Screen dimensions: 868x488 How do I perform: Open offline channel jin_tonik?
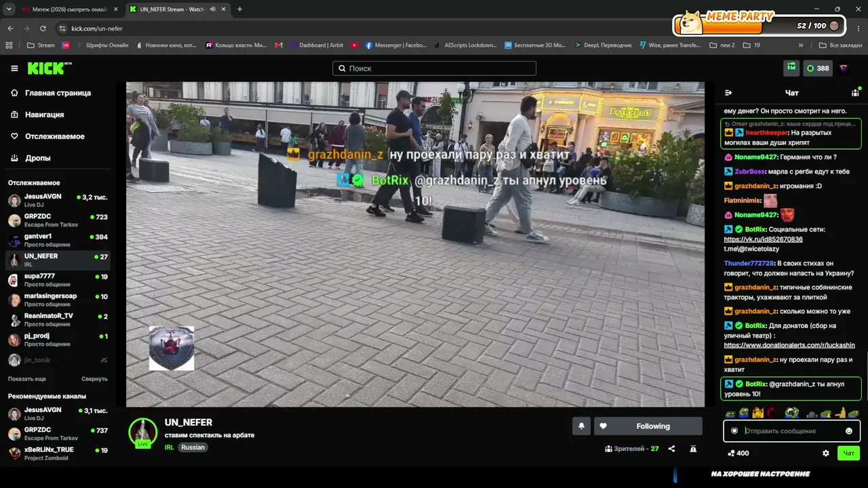click(58, 360)
